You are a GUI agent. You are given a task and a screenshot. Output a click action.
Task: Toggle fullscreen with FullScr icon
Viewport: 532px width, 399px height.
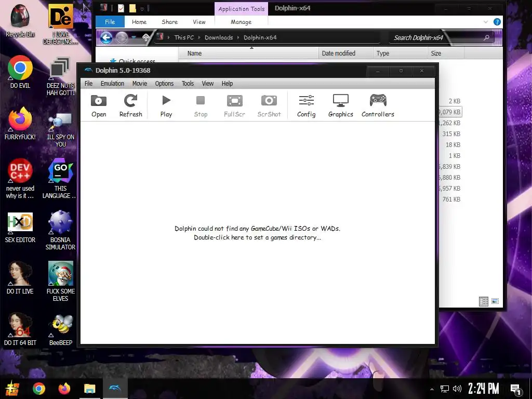click(234, 106)
